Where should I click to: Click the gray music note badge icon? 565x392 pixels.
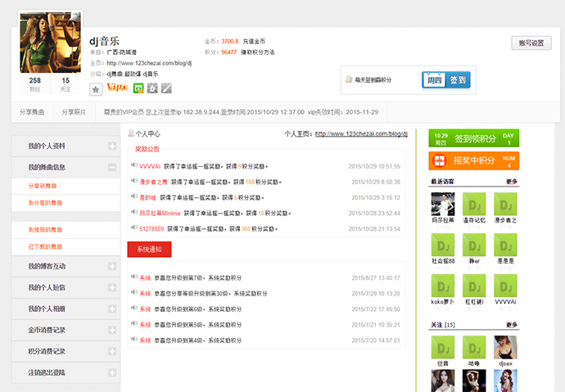coord(152,88)
